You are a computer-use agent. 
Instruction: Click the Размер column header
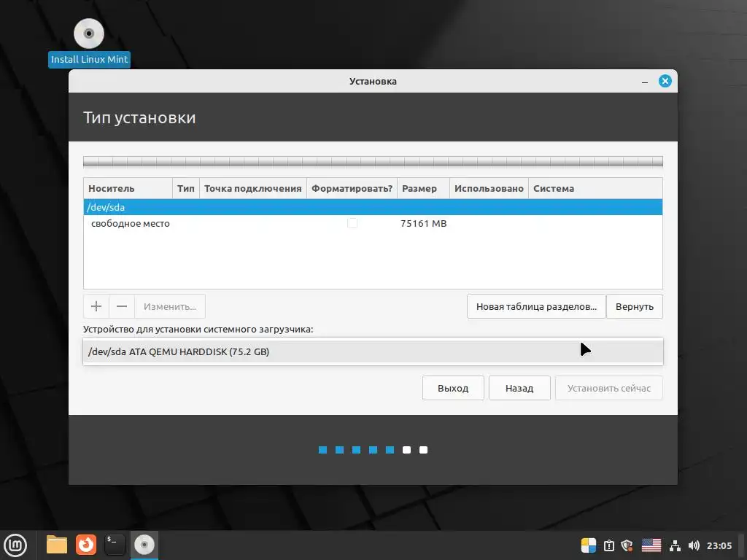424,189
